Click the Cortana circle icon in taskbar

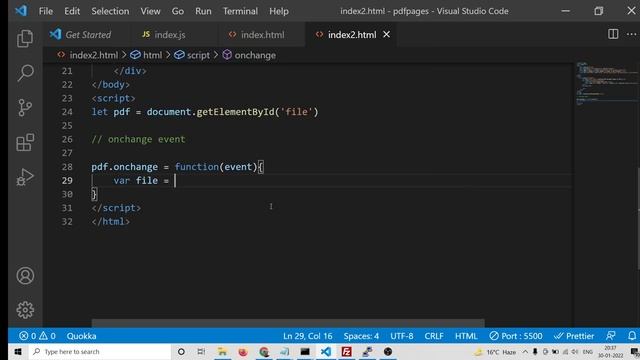181,351
